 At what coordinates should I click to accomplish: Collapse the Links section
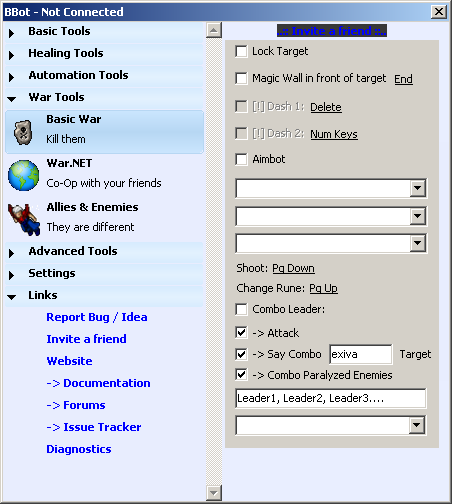click(x=12, y=297)
